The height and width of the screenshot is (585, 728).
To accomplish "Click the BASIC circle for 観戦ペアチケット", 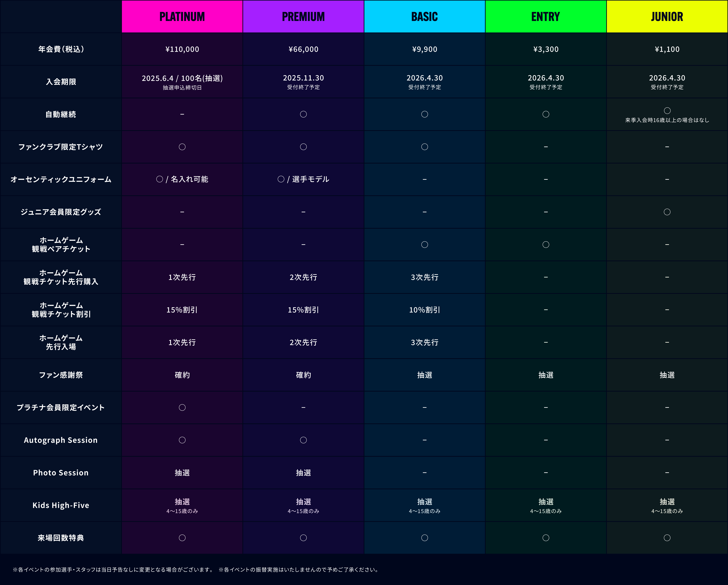I will [424, 244].
